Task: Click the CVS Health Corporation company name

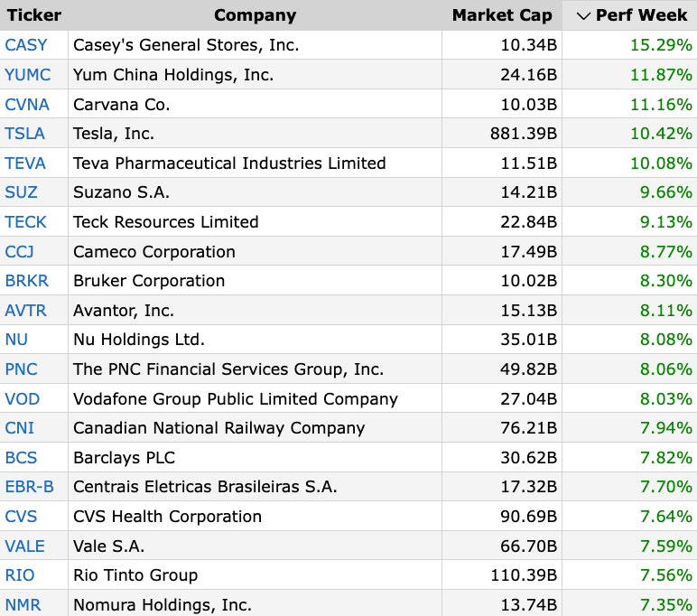Action: coord(168,517)
